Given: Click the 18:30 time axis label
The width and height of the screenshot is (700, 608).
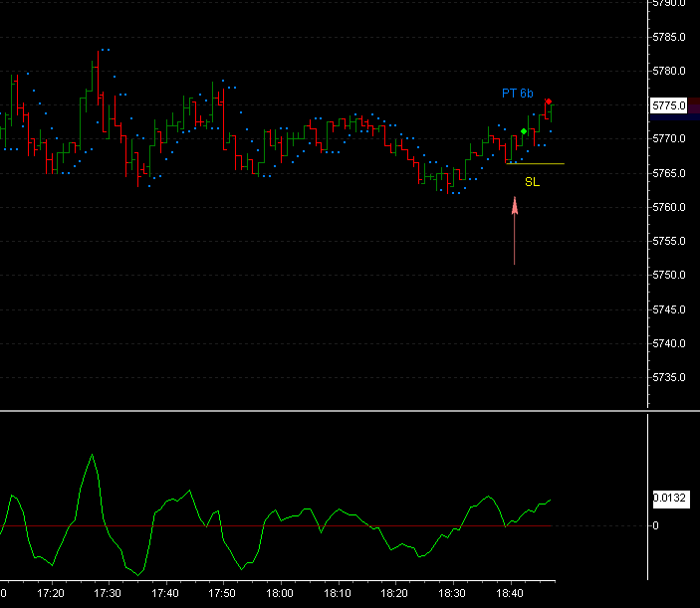Looking at the screenshot, I should click(452, 593).
